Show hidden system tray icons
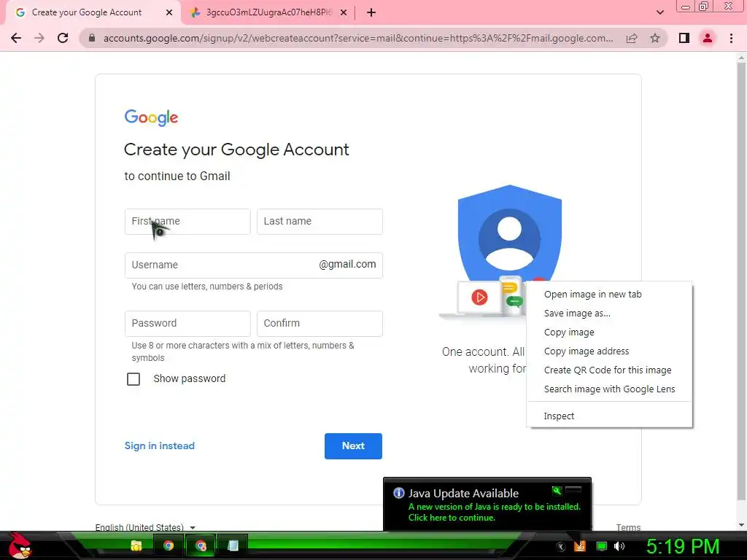Viewport: 747px width, 560px height. pos(561,547)
